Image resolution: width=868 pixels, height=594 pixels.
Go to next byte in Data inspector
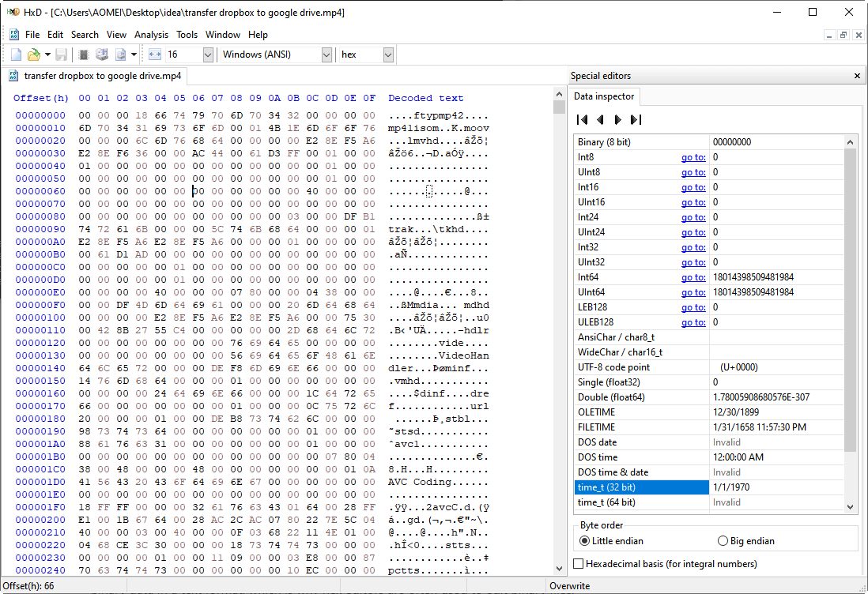click(618, 120)
